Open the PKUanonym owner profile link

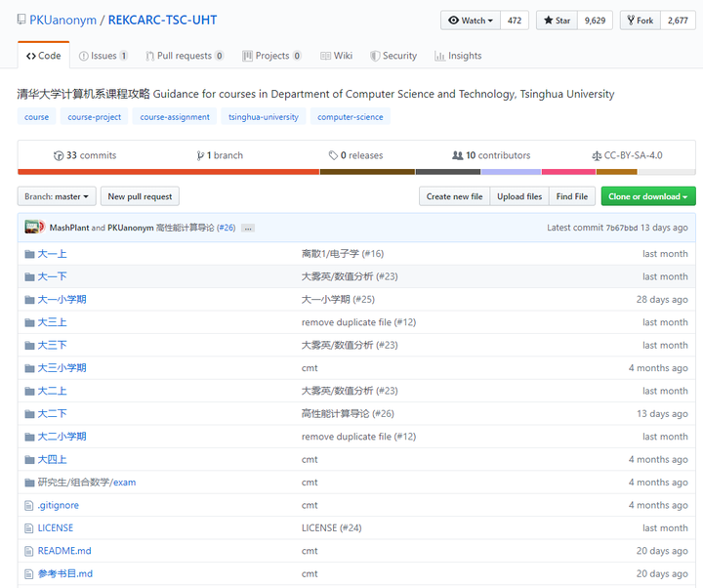tap(62, 21)
